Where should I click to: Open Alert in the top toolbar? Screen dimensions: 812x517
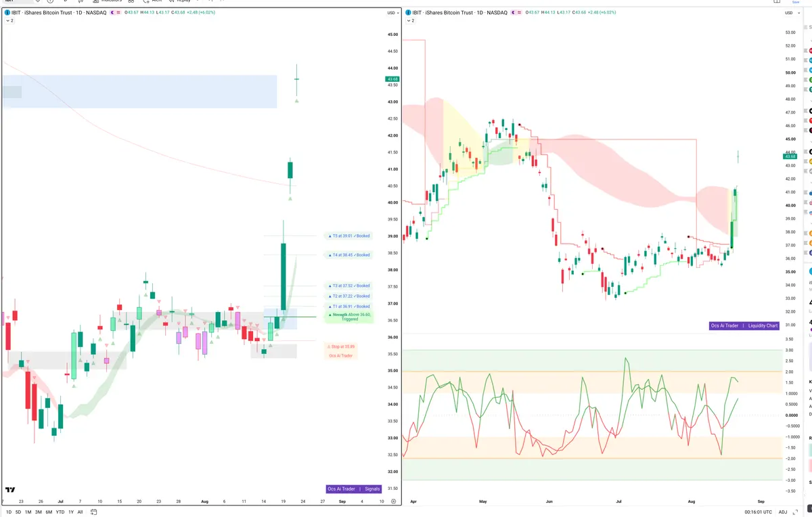point(153,1)
